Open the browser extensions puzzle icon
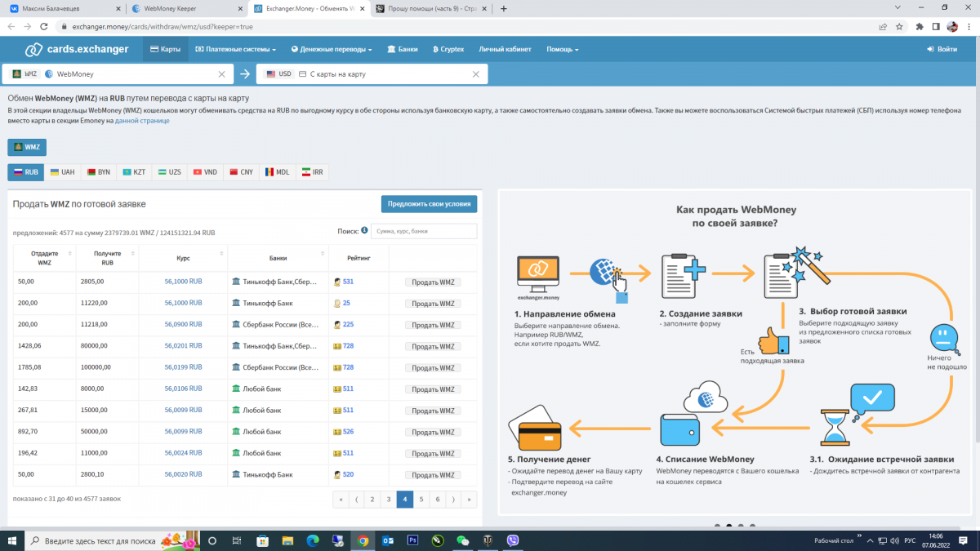The width and height of the screenshot is (980, 551). tap(920, 26)
